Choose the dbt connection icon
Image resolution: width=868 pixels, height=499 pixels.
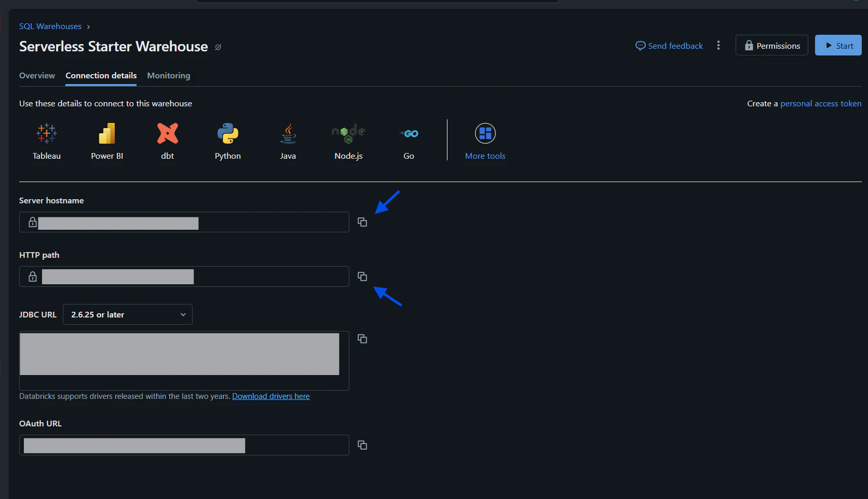(168, 133)
